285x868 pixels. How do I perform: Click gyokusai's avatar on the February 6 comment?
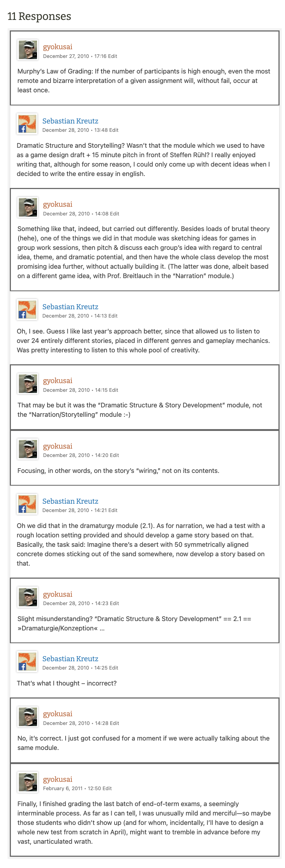tap(28, 782)
